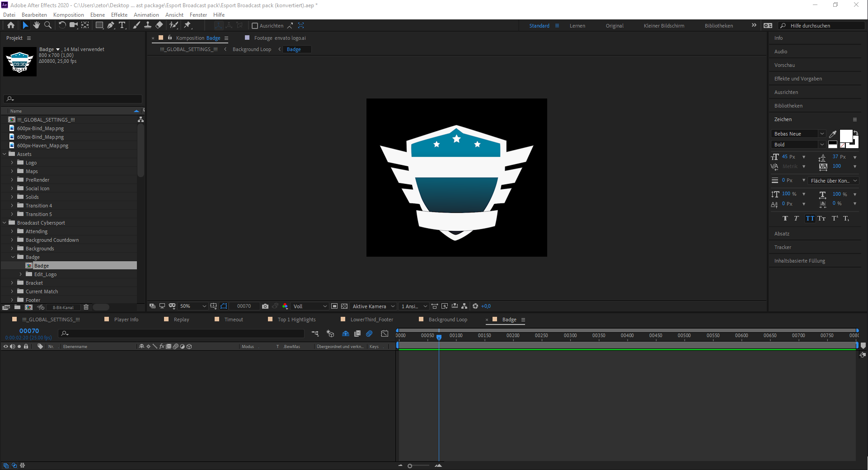Click the composition flowchart icon in viewer footer
Image resolution: width=868 pixels, height=470 pixels.
click(x=464, y=306)
